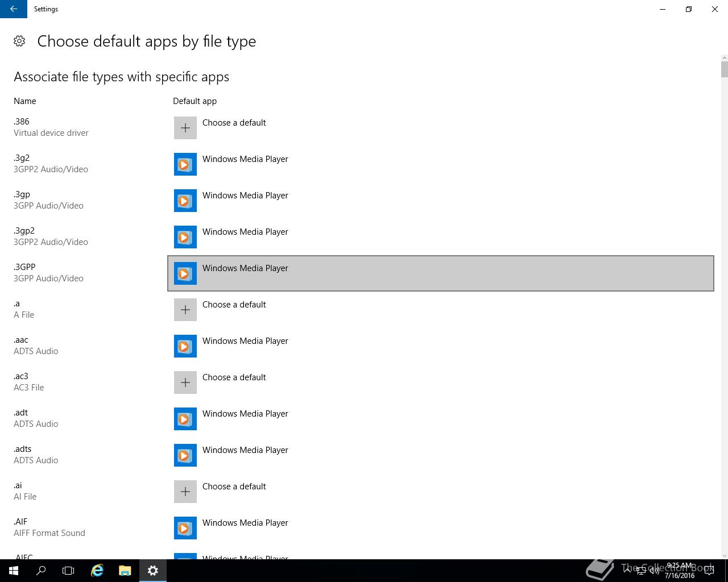Screen dimensions: 728x582
Task: Click plus icon for .ac3 file type
Action: [x=185, y=383]
